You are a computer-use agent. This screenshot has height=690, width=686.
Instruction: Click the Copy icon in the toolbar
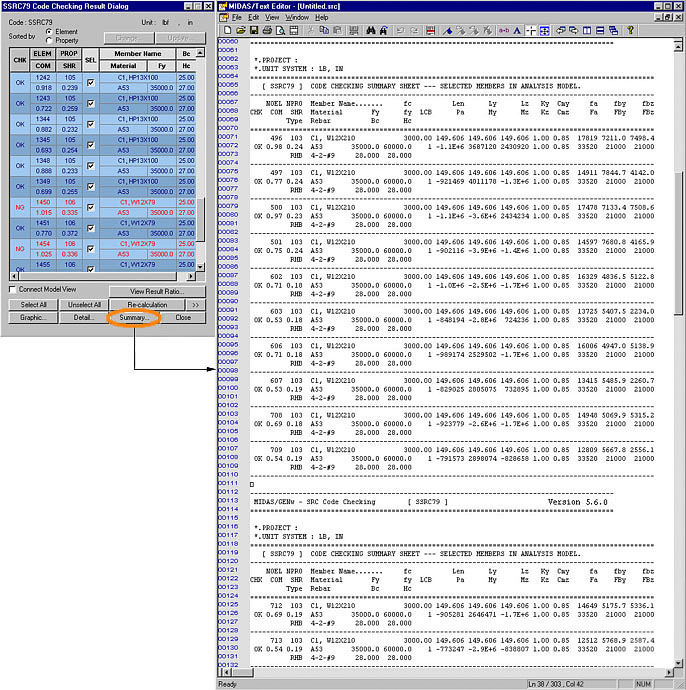tap(323, 31)
